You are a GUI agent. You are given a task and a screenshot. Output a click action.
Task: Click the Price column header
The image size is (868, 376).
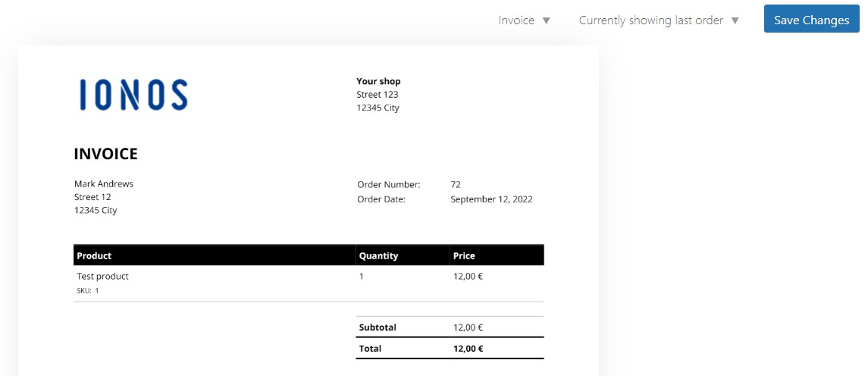464,255
